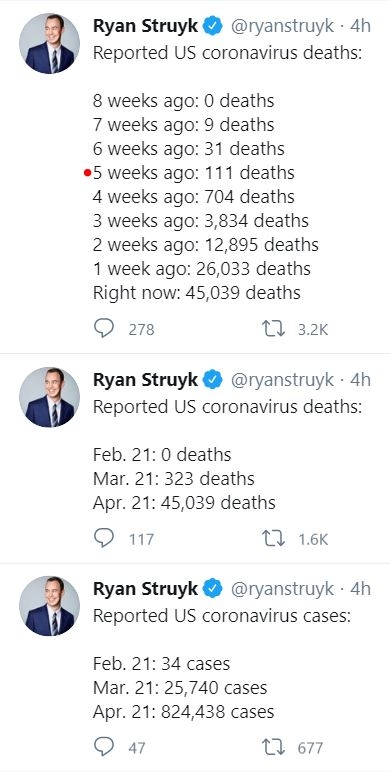Retweet the coronavirus cases tweet

pos(274,747)
